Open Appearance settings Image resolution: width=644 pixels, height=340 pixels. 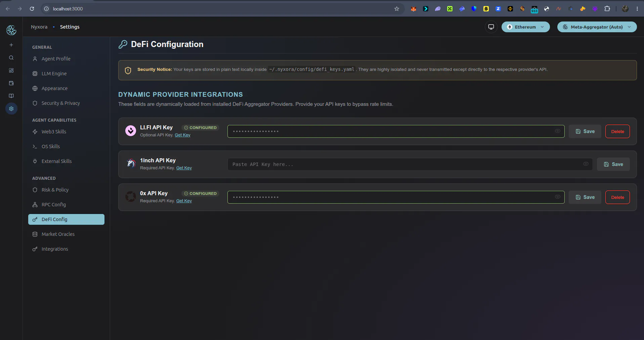pyautogui.click(x=66, y=88)
